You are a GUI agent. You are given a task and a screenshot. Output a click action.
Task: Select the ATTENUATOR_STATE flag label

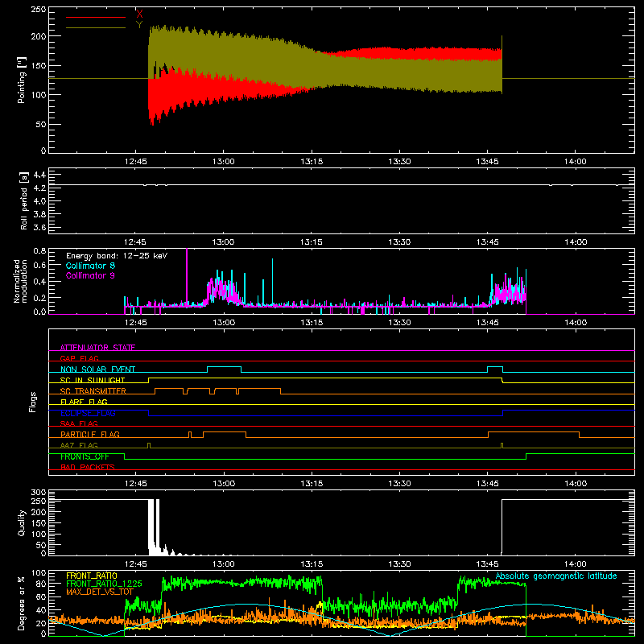coord(97,348)
